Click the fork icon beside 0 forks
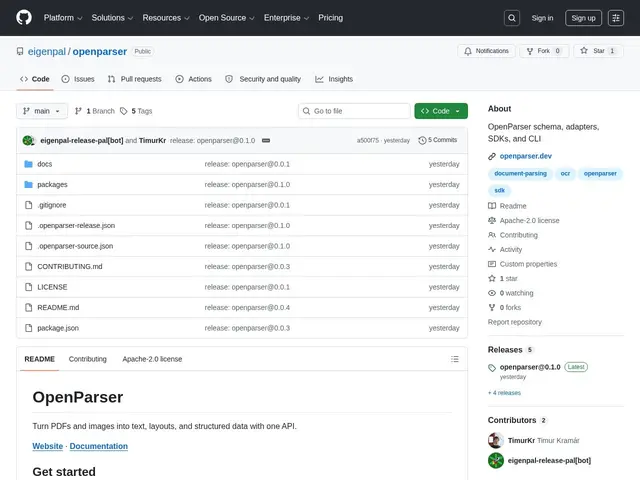 coord(492,307)
